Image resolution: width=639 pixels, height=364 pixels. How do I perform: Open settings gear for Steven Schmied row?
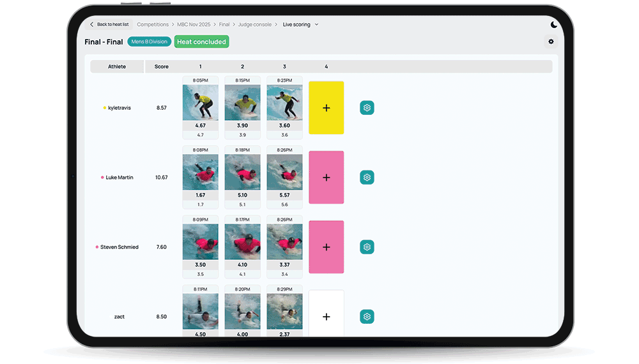coord(367,247)
